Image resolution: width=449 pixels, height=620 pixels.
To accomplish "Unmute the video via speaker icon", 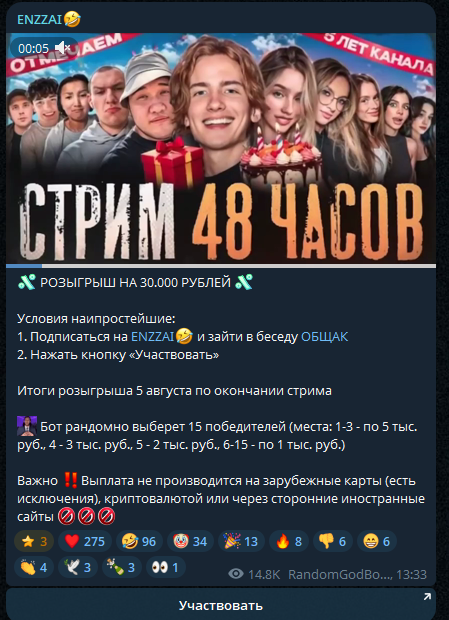I will tap(62, 48).
